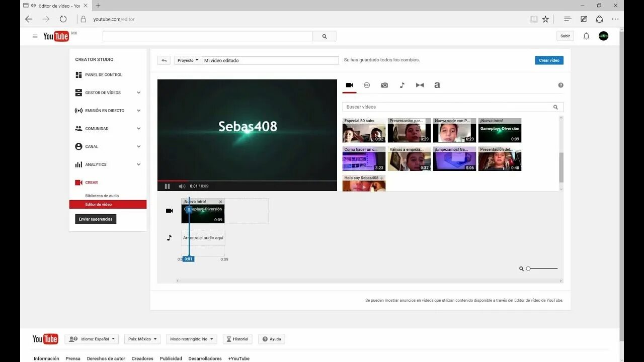The height and width of the screenshot is (362, 644).
Task: Open the Modo restringido dropdown
Action: pyautogui.click(x=192, y=339)
